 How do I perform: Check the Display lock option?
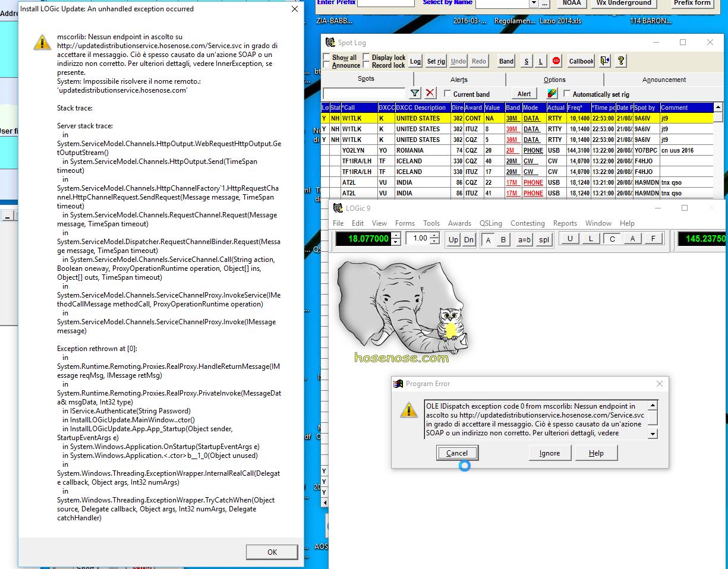point(366,58)
